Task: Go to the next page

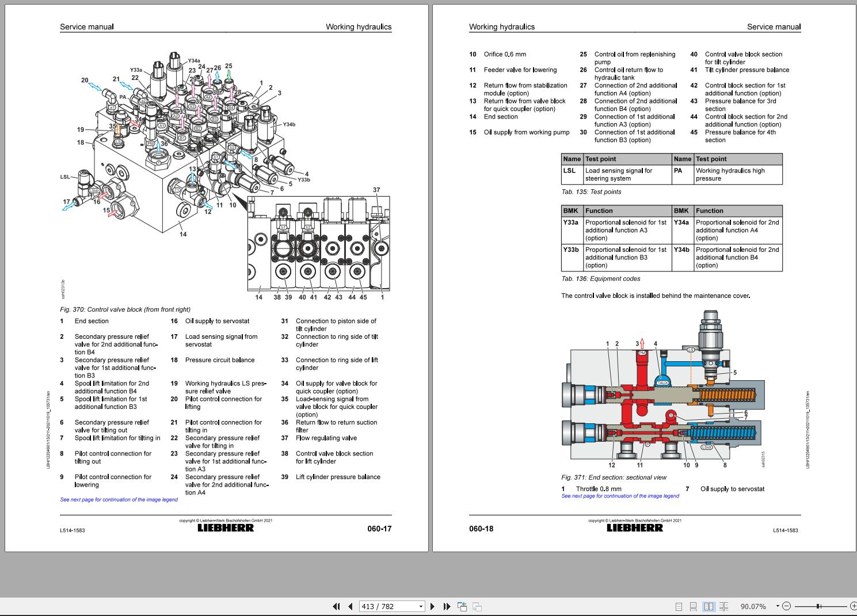Action: (x=433, y=606)
